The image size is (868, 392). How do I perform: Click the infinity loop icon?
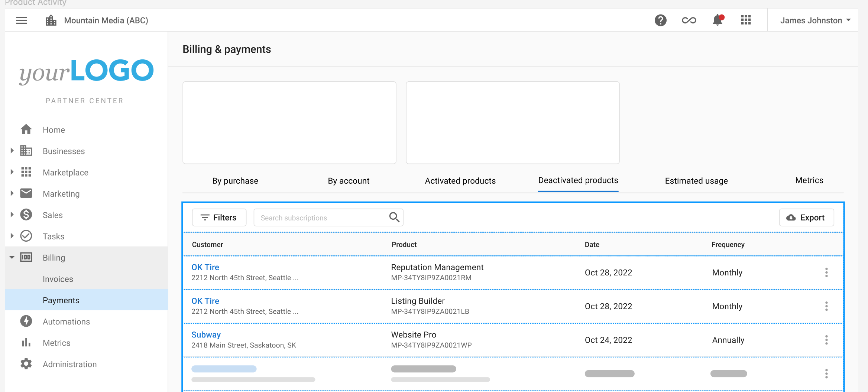coord(689,20)
